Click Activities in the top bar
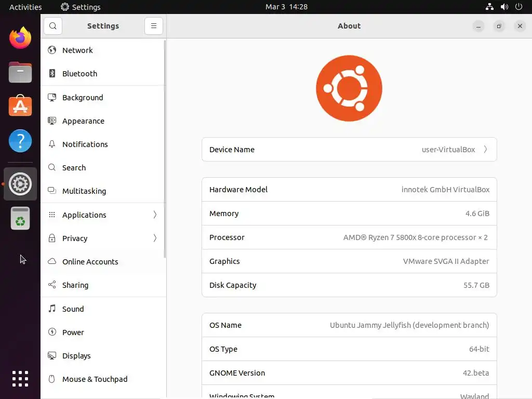This screenshot has height=399, width=532. (x=25, y=7)
